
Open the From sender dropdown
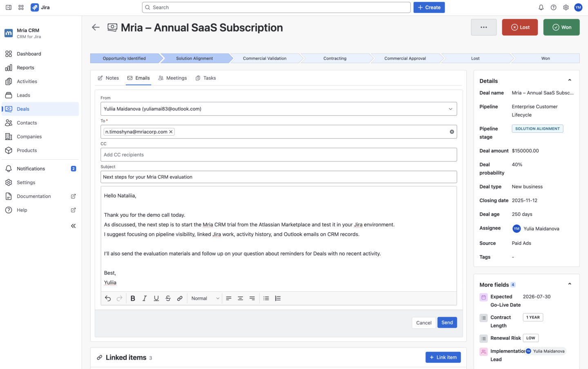point(278,109)
